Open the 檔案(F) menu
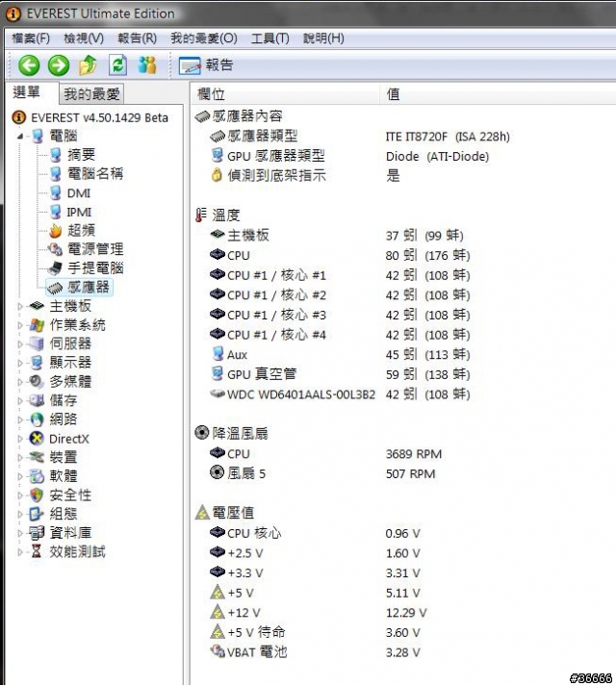The width and height of the screenshot is (616, 686). pyautogui.click(x=31, y=38)
